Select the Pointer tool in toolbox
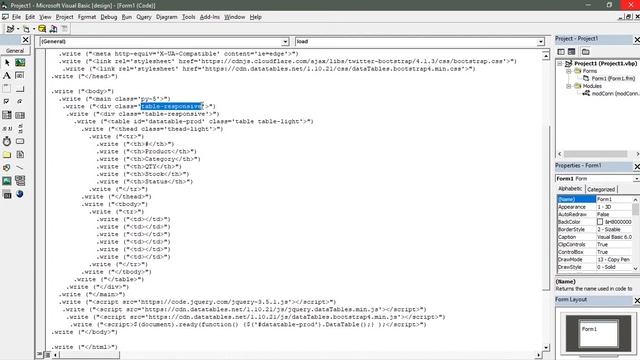The width and height of the screenshot is (640, 360). pos(7,62)
